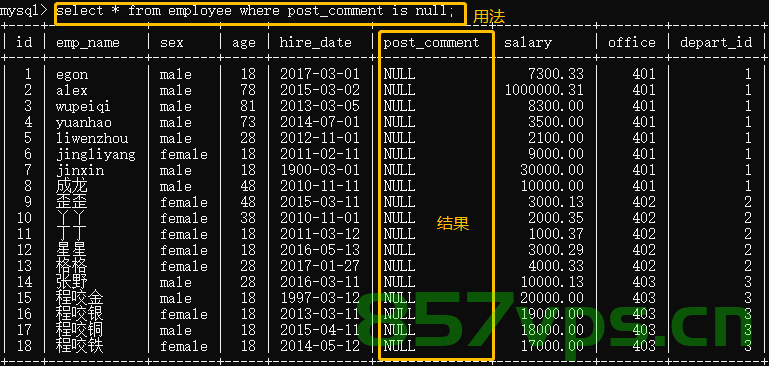Viewport: 769px width, 366px height.
Task: Click the salary value '9000.00'
Action: (x=556, y=154)
